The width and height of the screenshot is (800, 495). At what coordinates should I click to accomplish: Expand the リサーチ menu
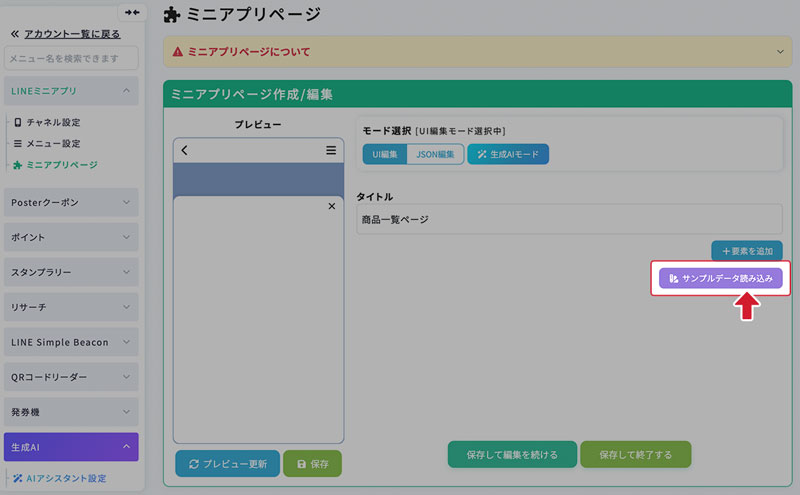(x=71, y=307)
